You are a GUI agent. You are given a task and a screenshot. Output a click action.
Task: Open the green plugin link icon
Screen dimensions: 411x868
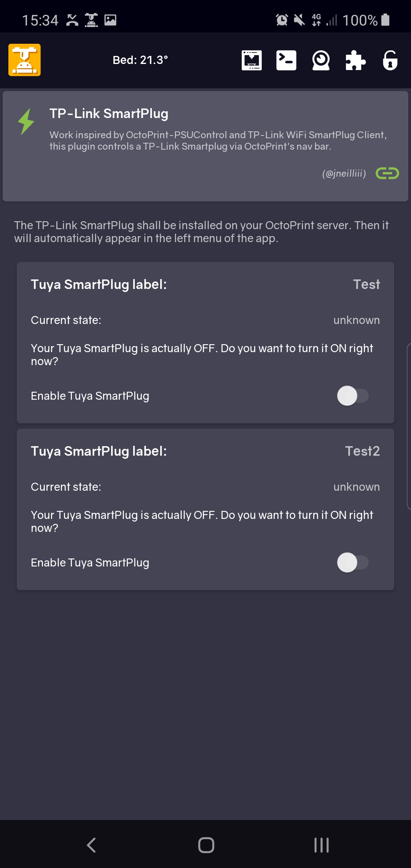coord(387,173)
